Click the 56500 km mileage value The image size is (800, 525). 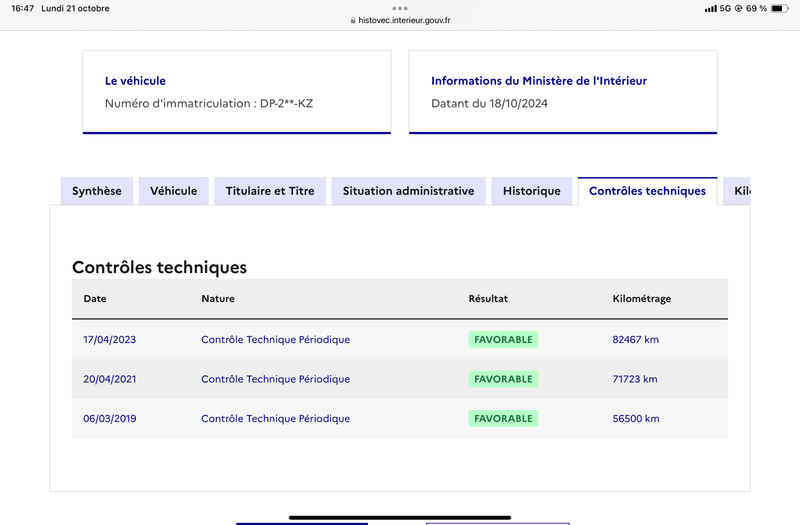point(636,418)
